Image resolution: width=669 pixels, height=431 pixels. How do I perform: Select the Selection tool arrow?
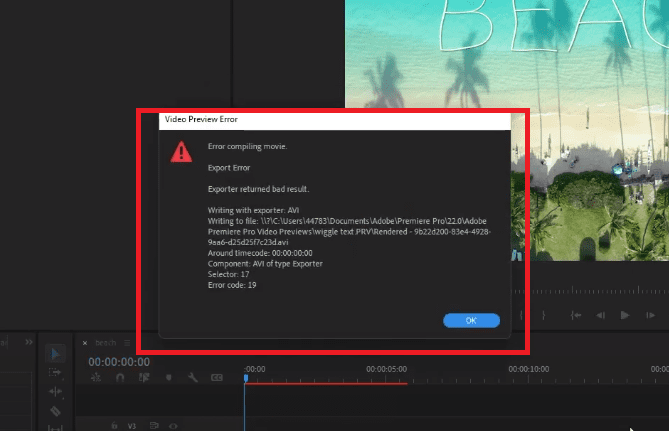point(55,354)
